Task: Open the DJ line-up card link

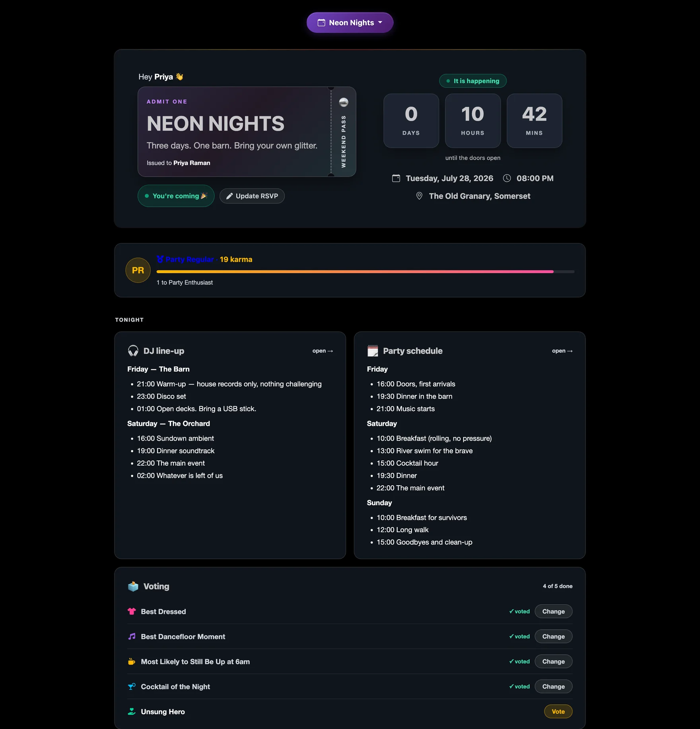Action: click(x=323, y=351)
